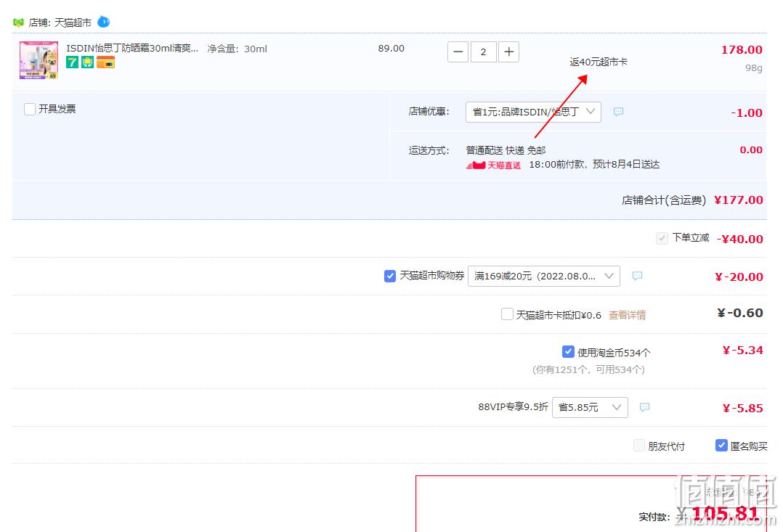
Task: Click the instant discount -¥40.00
Action: point(740,239)
